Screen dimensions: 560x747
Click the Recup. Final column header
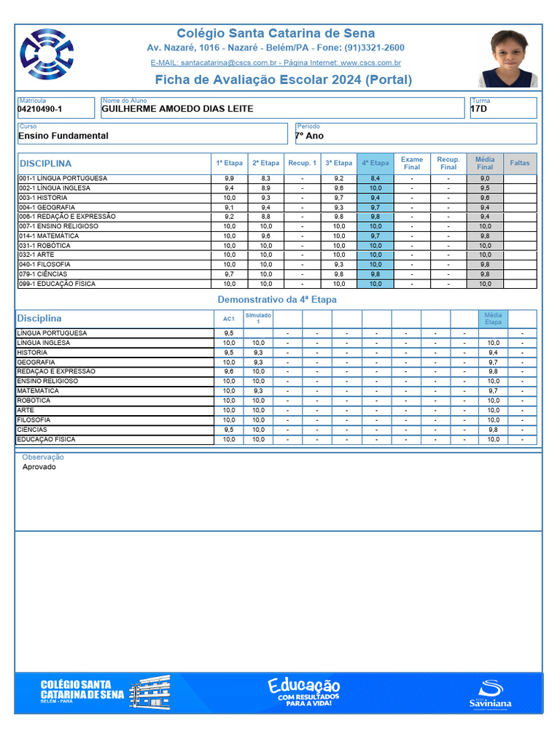pos(448,163)
